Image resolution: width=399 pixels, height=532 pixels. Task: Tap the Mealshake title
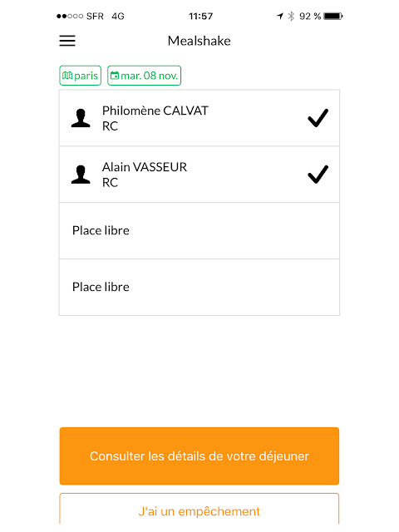click(199, 41)
